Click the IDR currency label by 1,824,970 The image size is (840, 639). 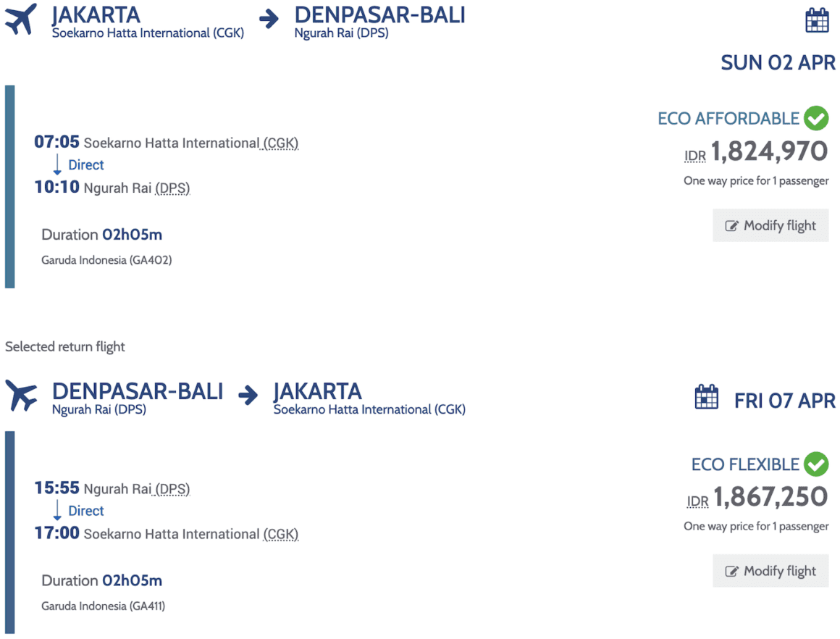(695, 156)
